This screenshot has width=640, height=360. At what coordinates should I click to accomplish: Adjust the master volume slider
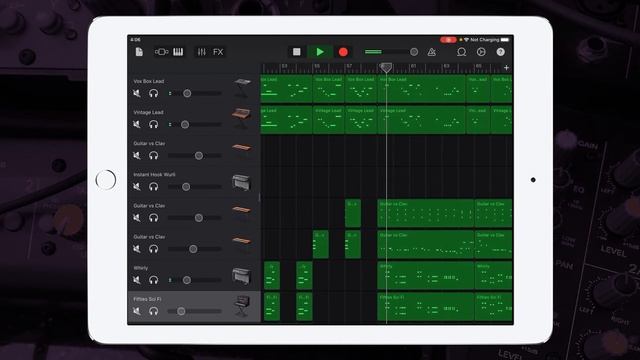point(391,52)
